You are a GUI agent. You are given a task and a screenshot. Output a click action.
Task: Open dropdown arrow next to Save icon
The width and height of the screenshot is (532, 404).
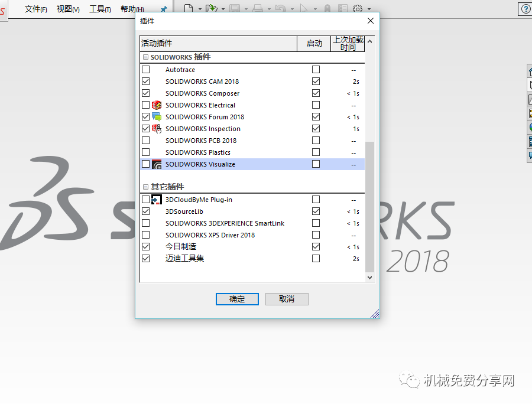246,9
